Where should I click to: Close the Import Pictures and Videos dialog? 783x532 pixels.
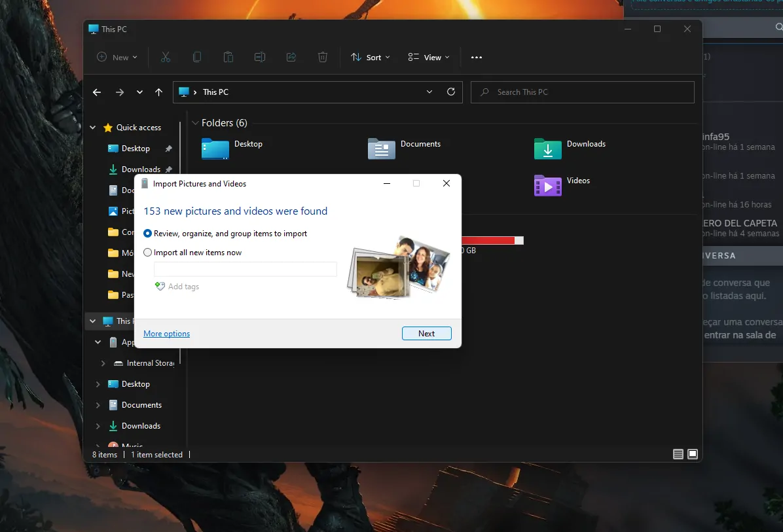point(446,184)
